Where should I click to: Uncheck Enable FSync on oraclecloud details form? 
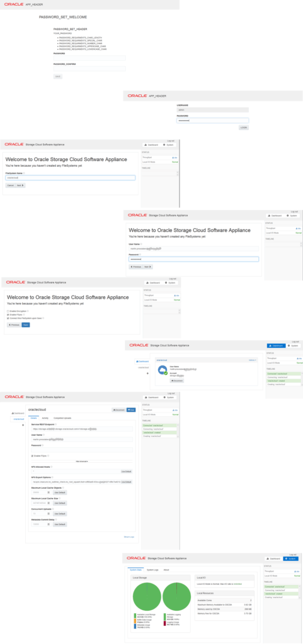[33, 456]
